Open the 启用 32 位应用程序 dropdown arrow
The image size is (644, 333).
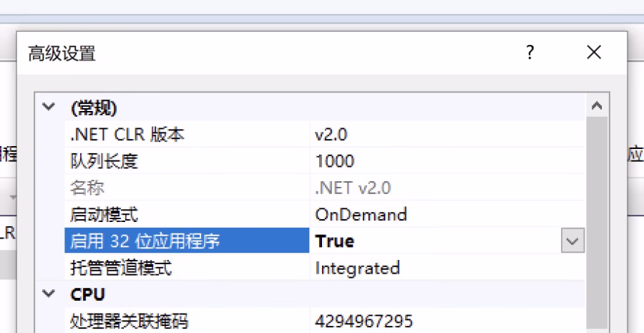[x=572, y=241]
